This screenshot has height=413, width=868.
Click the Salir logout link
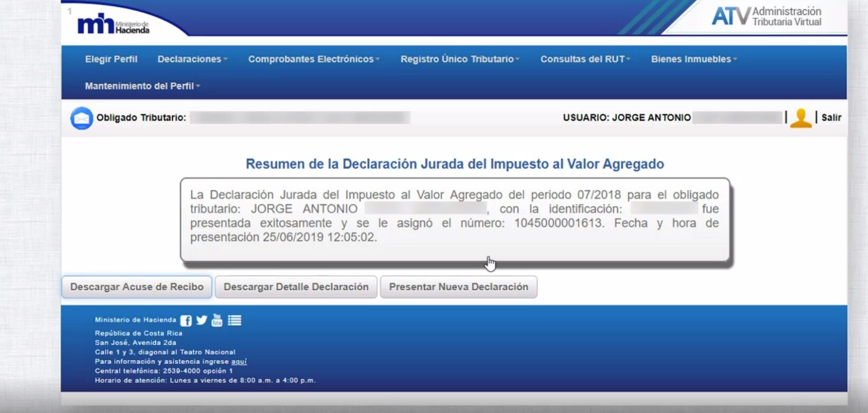[x=831, y=117]
